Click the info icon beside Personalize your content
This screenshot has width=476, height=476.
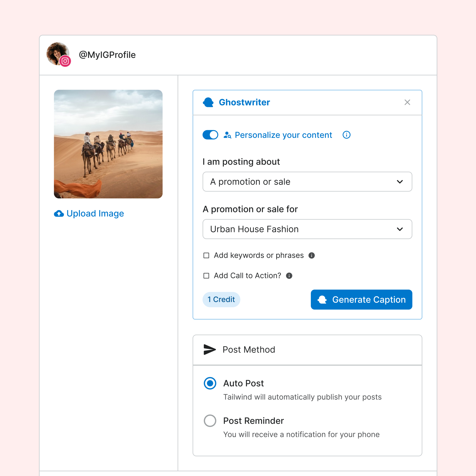347,135
